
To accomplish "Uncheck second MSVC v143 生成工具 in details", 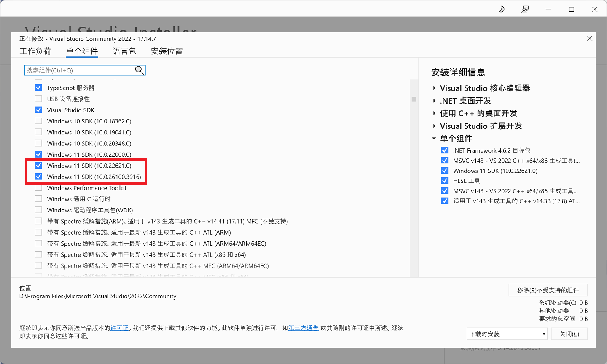I will pos(444,191).
